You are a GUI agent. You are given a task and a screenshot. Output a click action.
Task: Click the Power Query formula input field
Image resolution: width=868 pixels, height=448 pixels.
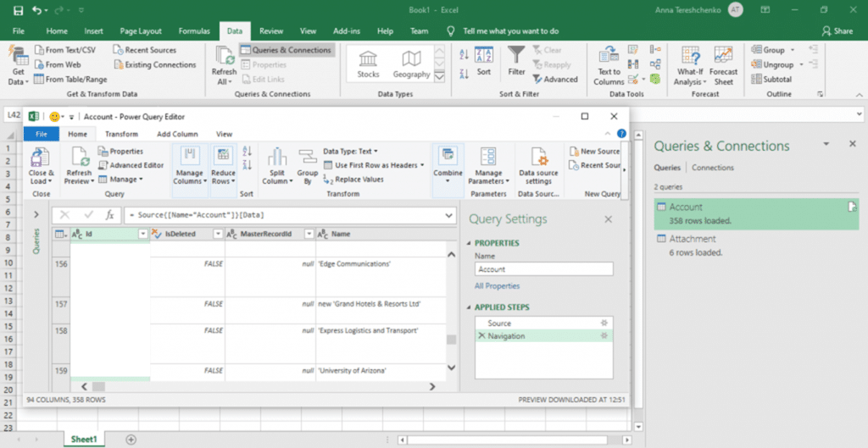tap(282, 215)
